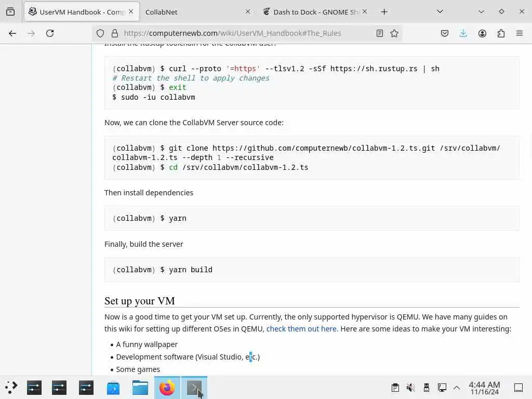Show desktop via corner button
Viewport: 532px width, 399px height.
pyautogui.click(x=518, y=388)
